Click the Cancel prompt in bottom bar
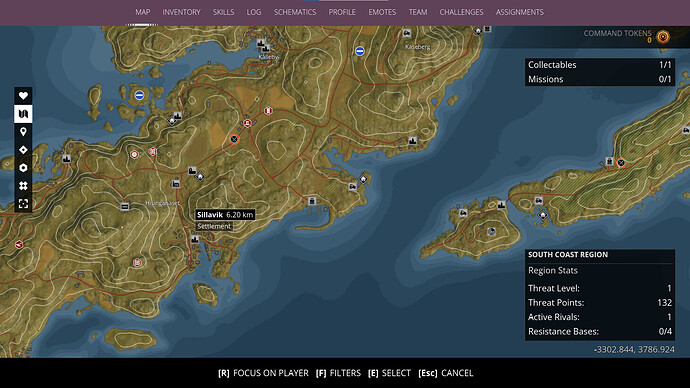 [445, 373]
